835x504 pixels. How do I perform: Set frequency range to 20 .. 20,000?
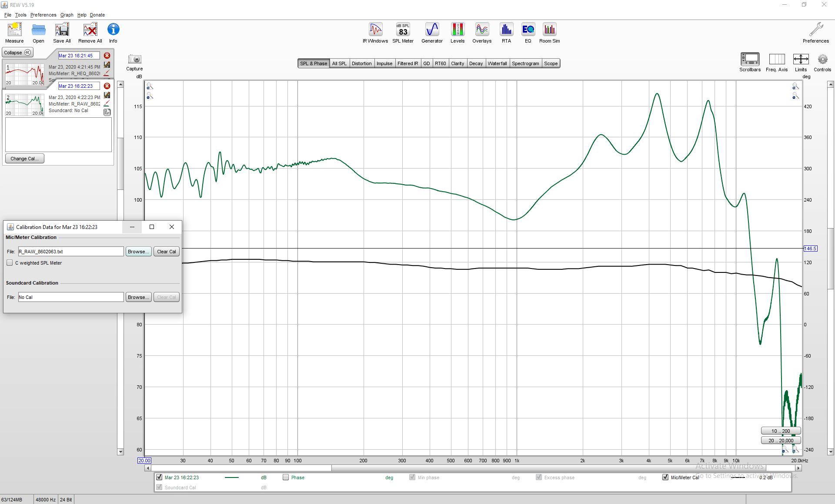pyautogui.click(x=781, y=441)
